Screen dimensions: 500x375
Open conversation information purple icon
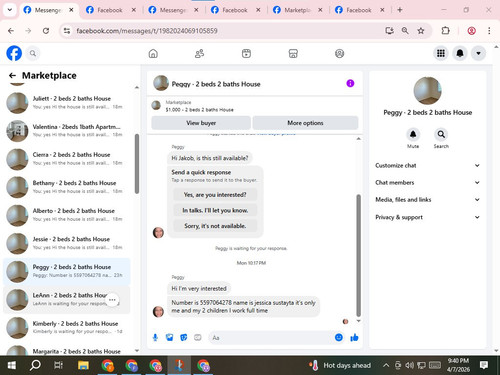point(350,83)
